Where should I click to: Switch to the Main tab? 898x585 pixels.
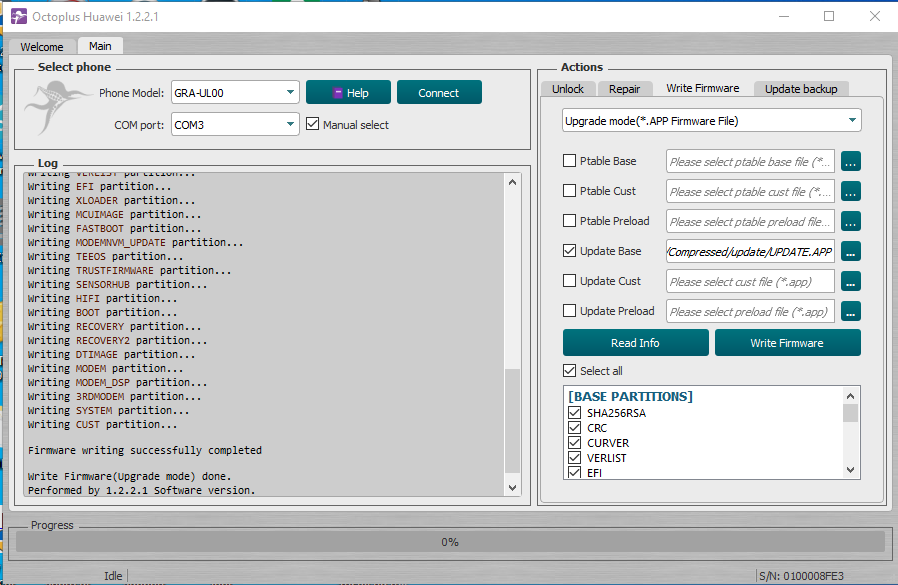tap(100, 46)
